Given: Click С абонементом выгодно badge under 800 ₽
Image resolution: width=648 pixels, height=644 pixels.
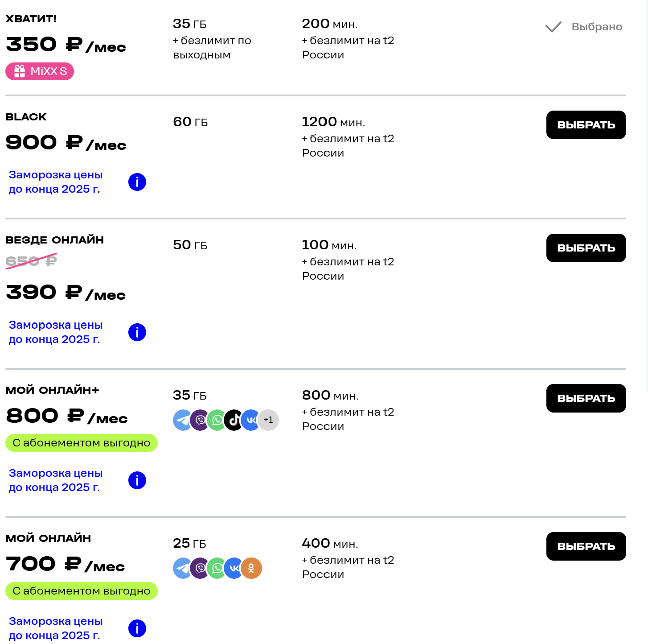Looking at the screenshot, I should (x=82, y=443).
